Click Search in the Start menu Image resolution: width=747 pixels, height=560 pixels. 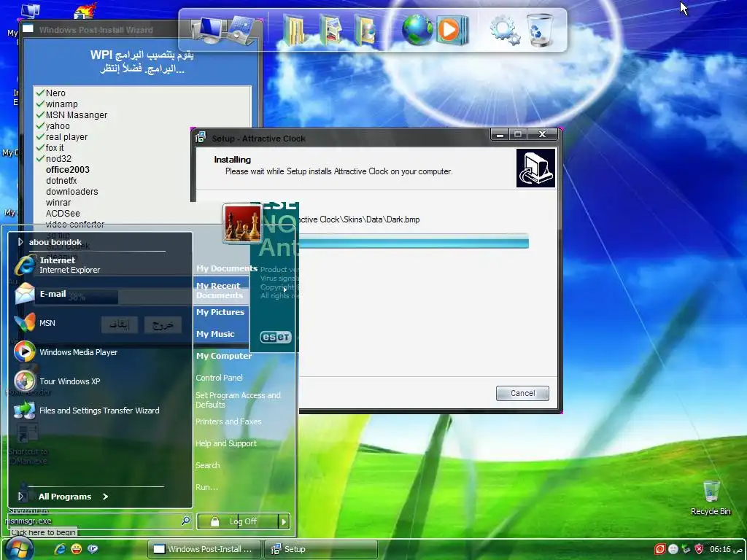208,465
